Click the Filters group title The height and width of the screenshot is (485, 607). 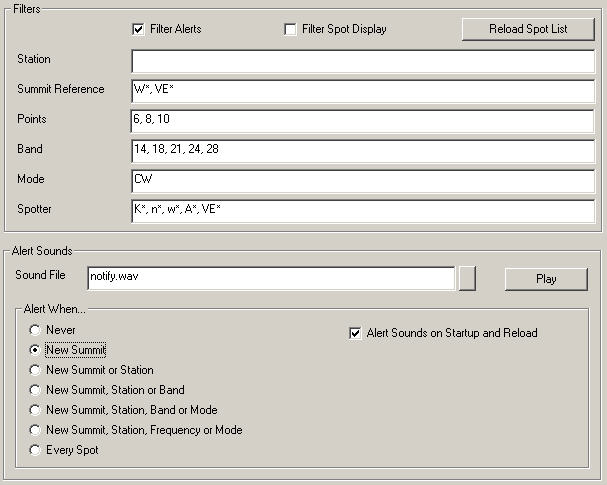(26, 9)
